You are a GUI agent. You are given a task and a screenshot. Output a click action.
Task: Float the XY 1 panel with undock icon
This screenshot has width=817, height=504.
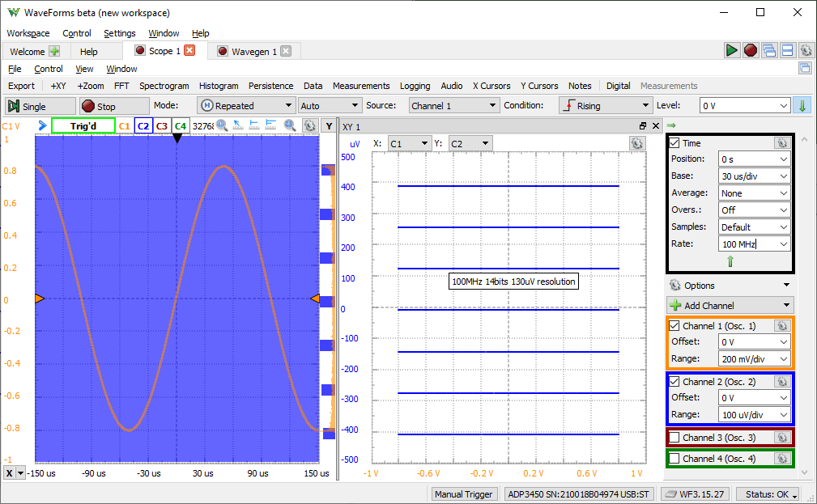point(644,126)
